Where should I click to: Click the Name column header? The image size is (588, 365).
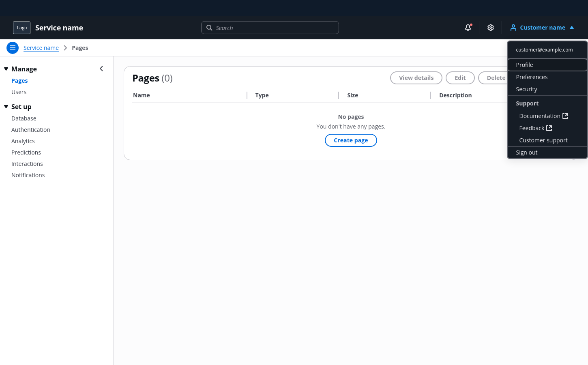pos(142,95)
